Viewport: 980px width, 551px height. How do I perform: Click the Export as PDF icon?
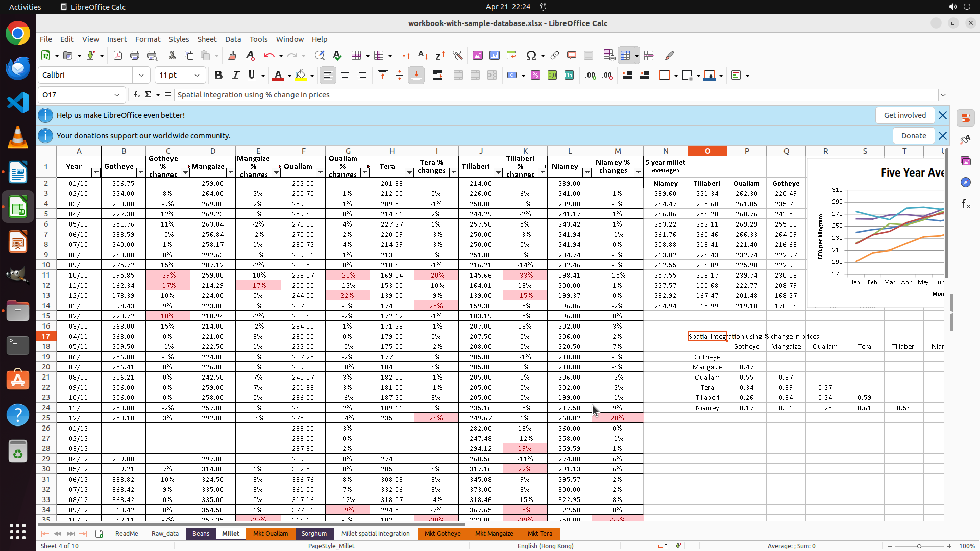pos(118,55)
